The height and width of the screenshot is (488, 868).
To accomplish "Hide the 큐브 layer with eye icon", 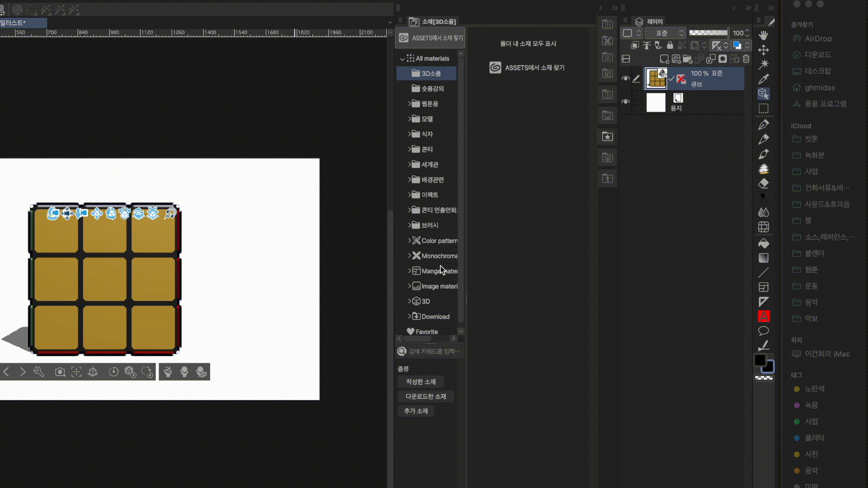I will (625, 79).
